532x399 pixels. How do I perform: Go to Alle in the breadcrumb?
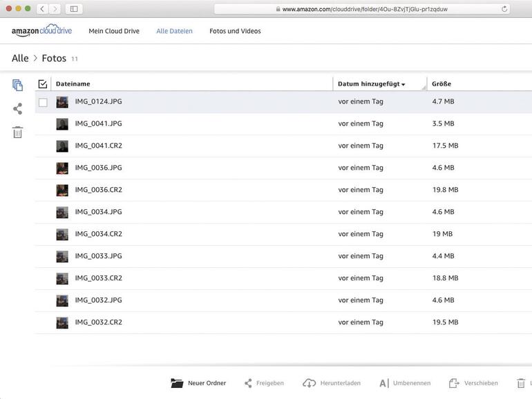point(20,59)
